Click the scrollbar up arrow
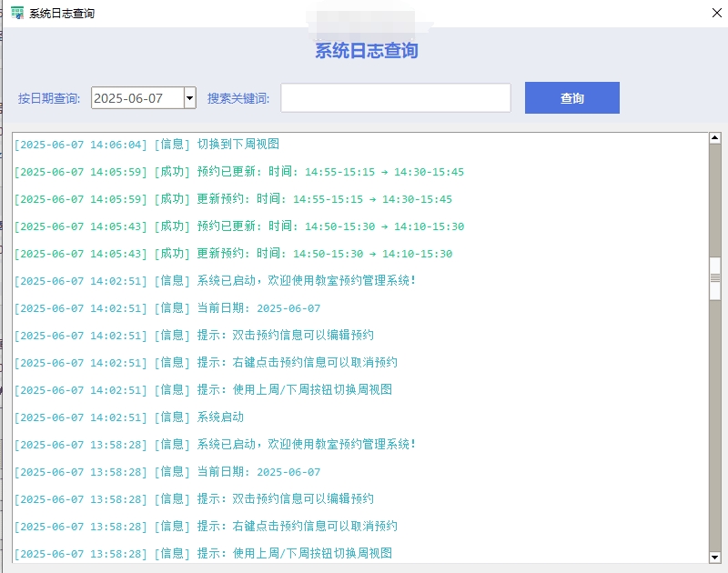Screen dimensions: 728x573 click(x=715, y=139)
